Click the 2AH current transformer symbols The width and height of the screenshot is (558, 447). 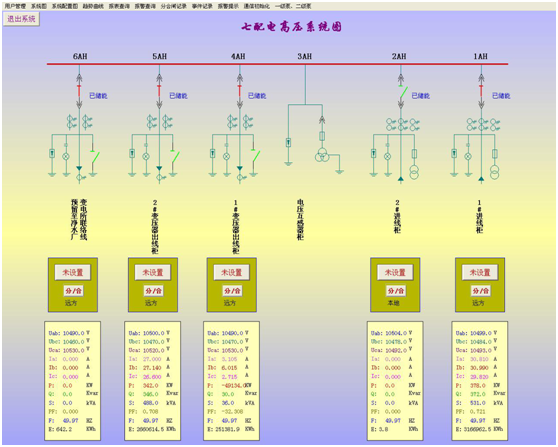(x=402, y=124)
